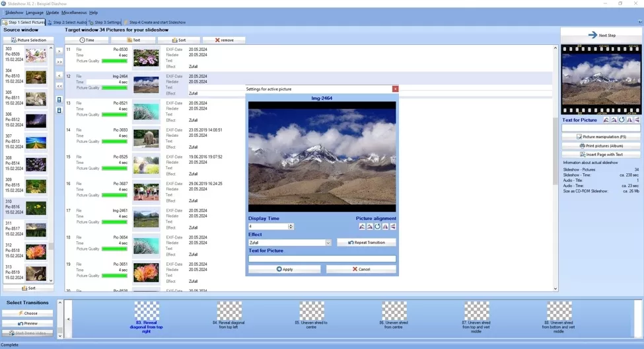Switch to Step 3: Settings tab
The image size is (644, 349).
105,22
